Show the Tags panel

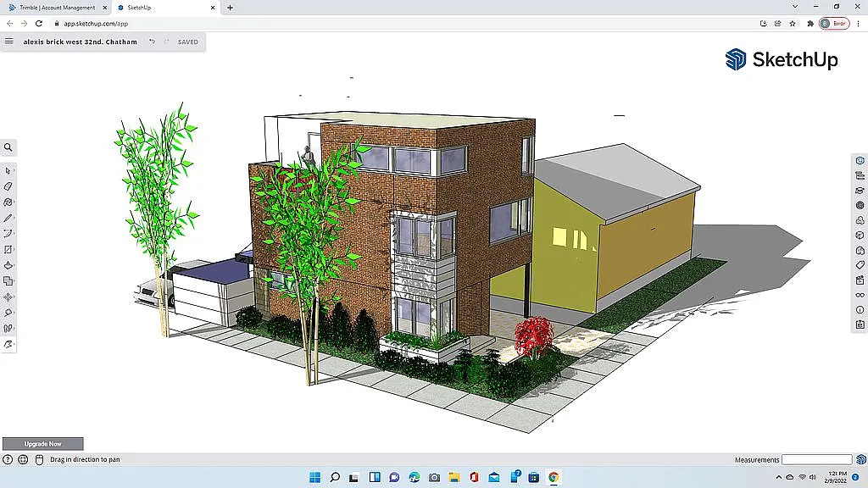click(x=860, y=265)
